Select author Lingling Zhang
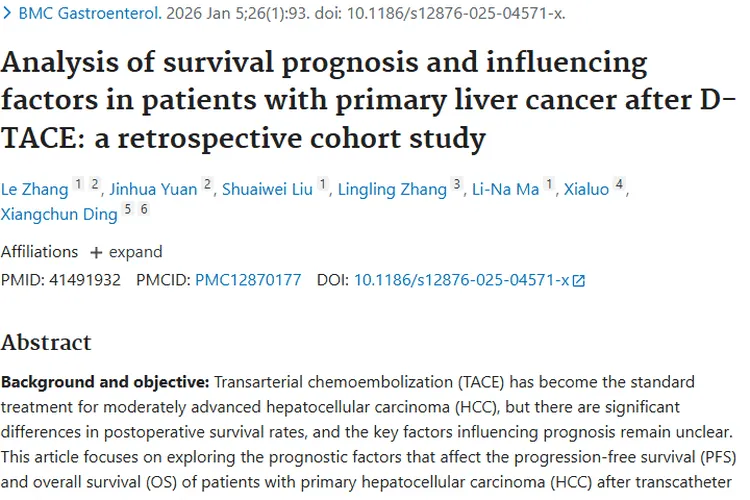 393,190
